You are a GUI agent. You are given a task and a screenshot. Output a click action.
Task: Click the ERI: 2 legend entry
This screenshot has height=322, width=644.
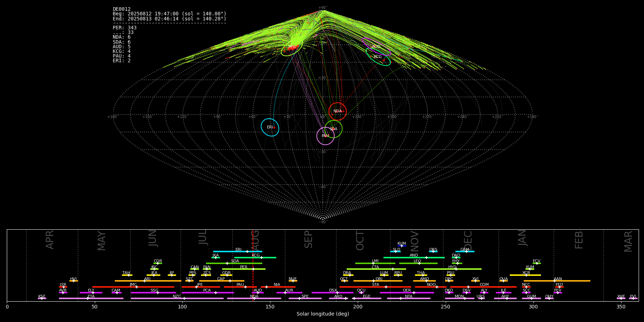coord(122,60)
